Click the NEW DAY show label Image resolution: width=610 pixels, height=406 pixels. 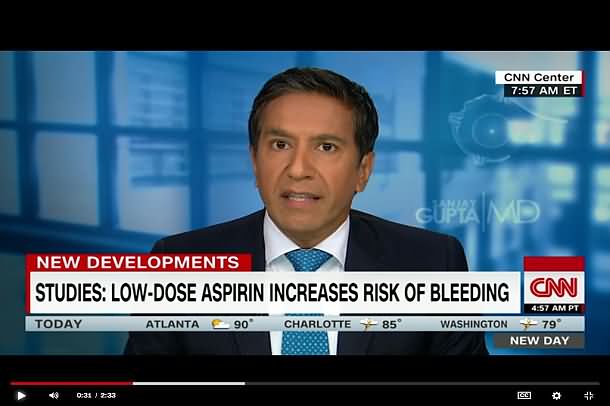(x=539, y=341)
